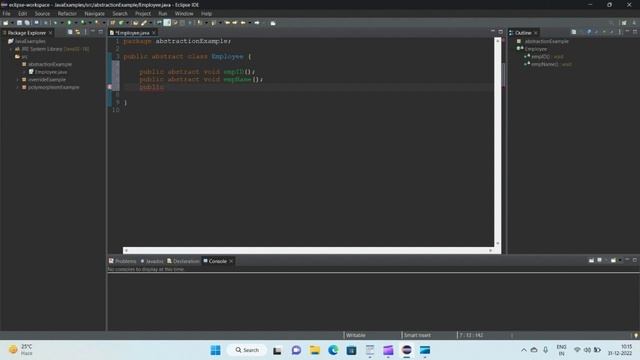This screenshot has height=360, width=640.
Task: Click the New Java Class toolbar icon
Action: pyautogui.click(x=121, y=23)
